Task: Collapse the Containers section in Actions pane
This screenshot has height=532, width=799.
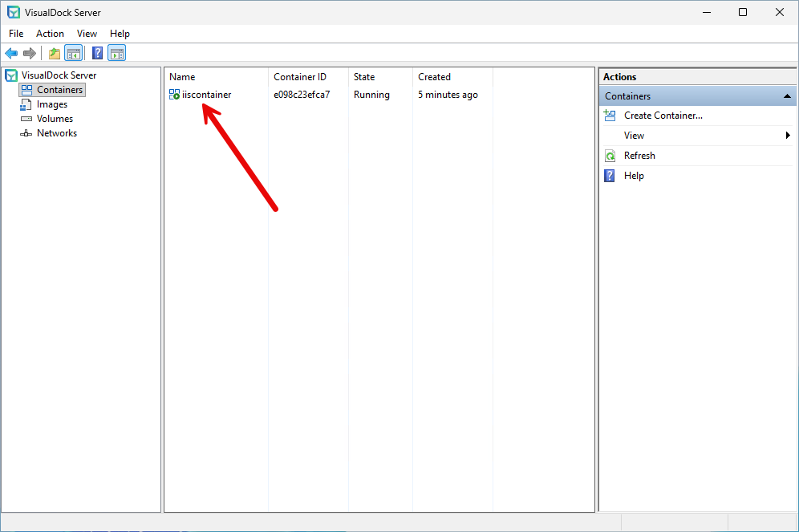Action: (x=787, y=96)
